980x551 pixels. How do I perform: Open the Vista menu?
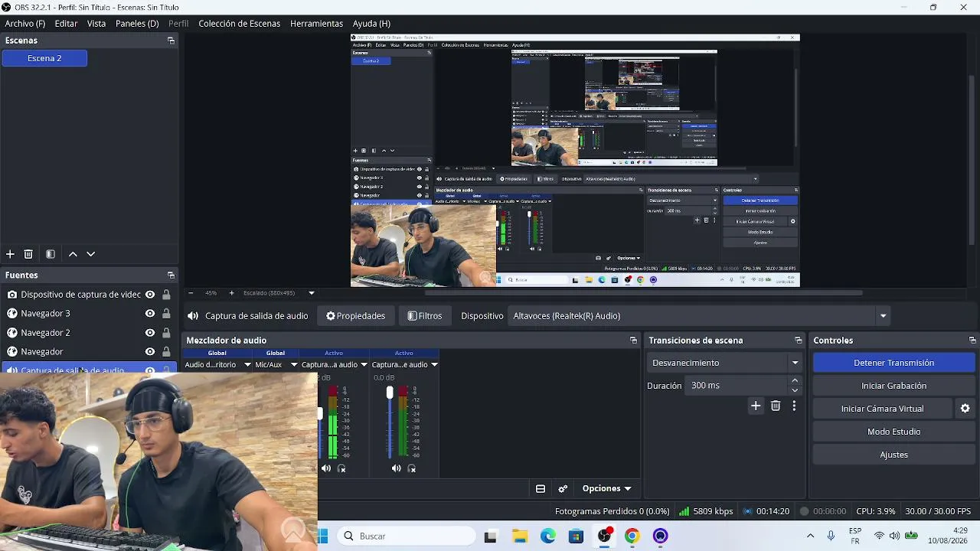tap(96, 24)
